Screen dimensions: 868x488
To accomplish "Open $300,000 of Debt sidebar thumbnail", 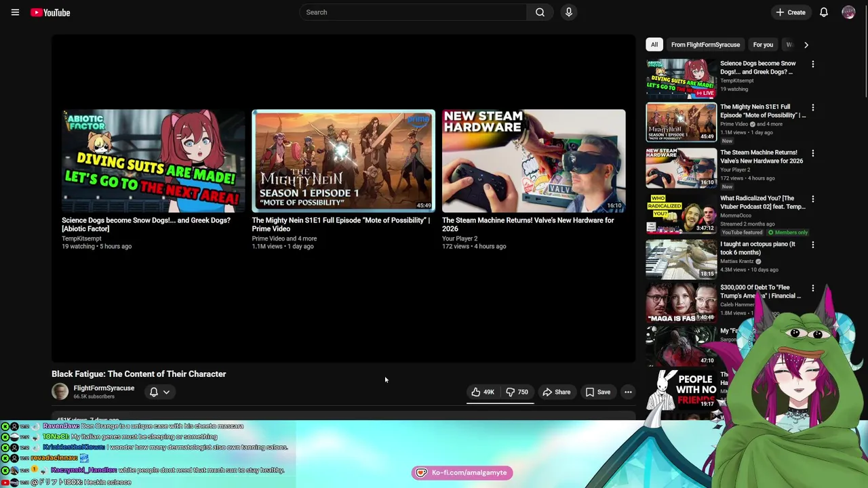I will tap(681, 303).
